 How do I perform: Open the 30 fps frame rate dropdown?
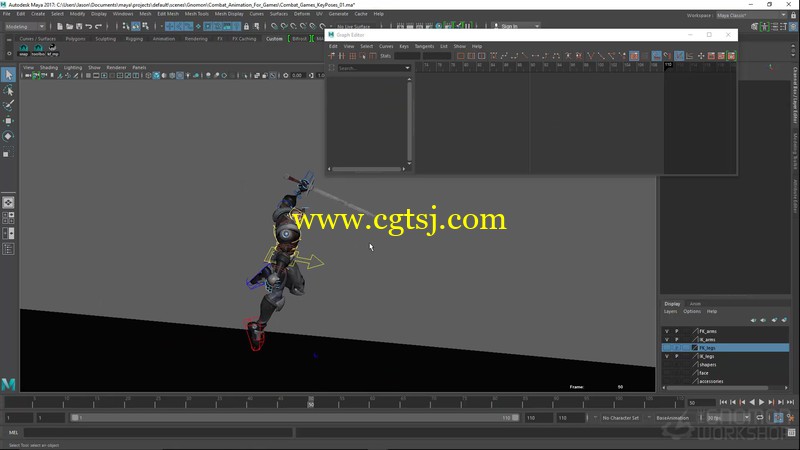[x=728, y=417]
